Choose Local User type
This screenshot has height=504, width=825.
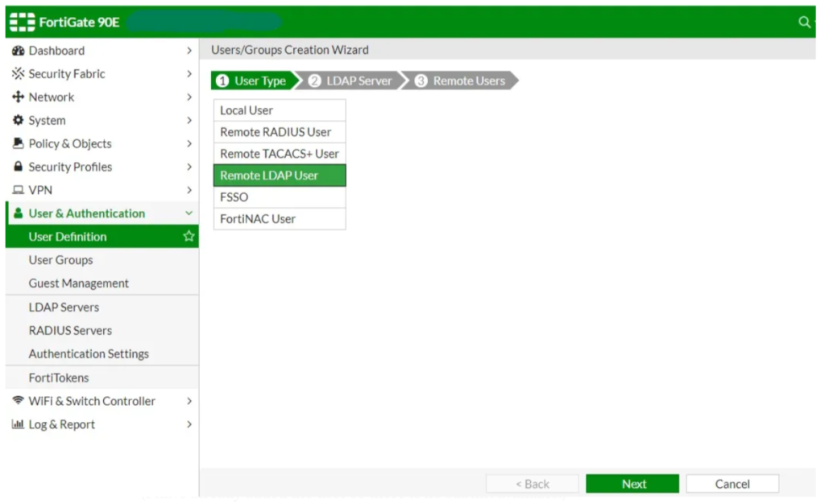point(280,110)
